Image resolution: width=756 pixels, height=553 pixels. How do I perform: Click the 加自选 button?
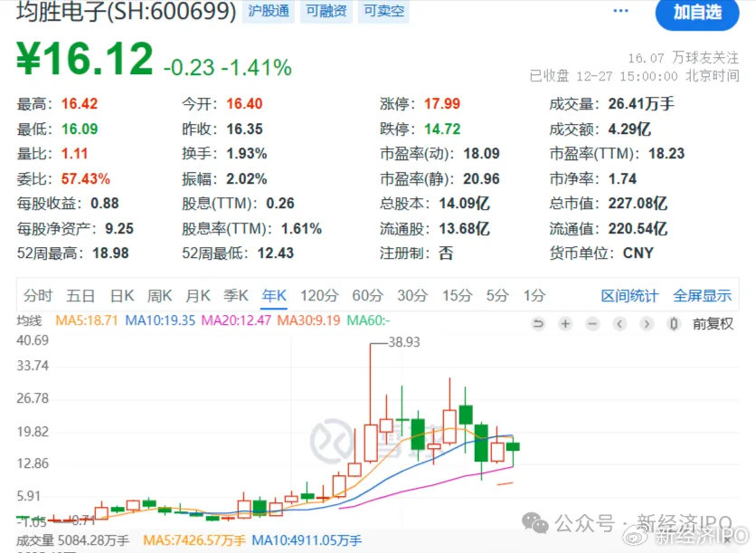pos(696,13)
